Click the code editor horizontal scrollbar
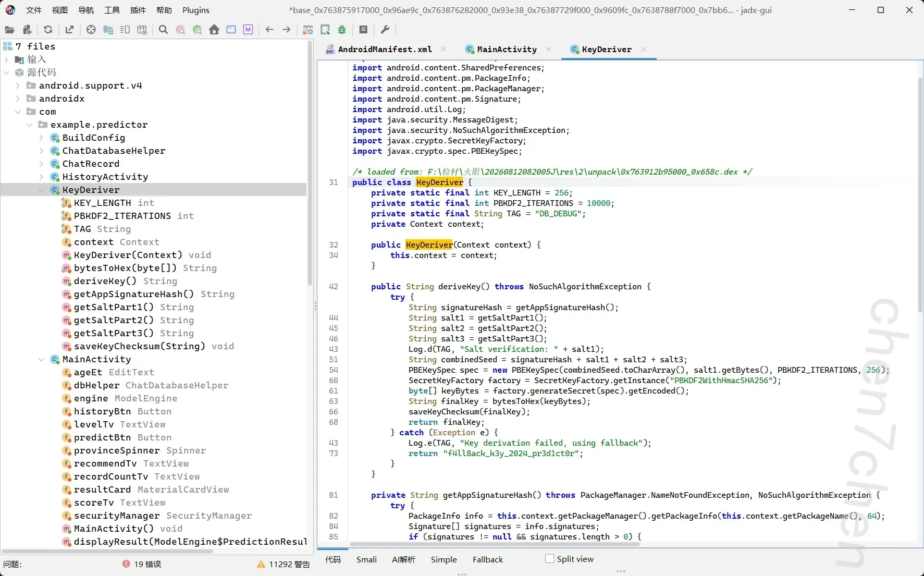The image size is (924, 576). point(495,544)
